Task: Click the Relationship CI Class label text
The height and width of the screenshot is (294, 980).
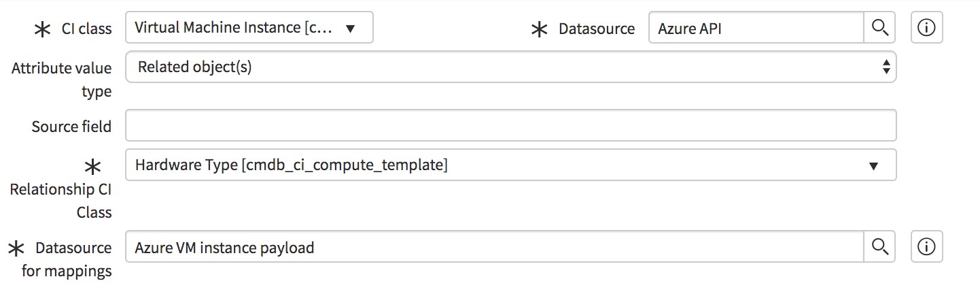Action: (61, 201)
